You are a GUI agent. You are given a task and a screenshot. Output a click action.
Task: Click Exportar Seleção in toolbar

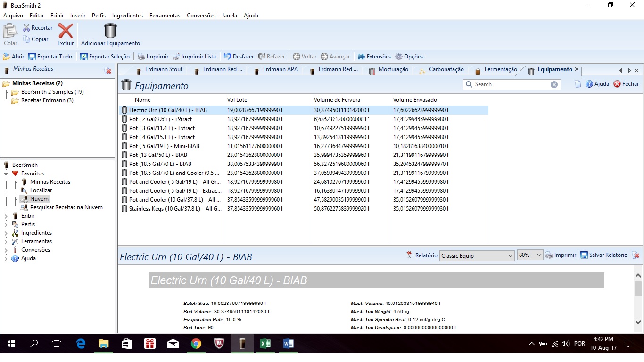105,57
